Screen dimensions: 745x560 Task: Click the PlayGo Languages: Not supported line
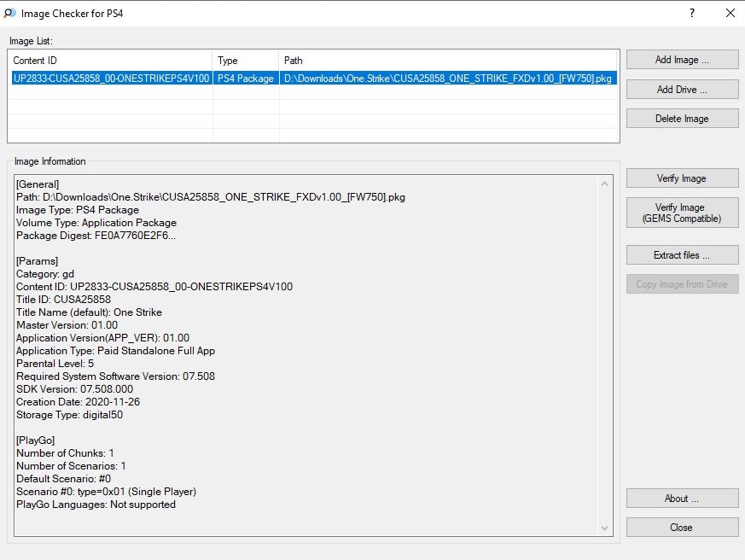[96, 505]
